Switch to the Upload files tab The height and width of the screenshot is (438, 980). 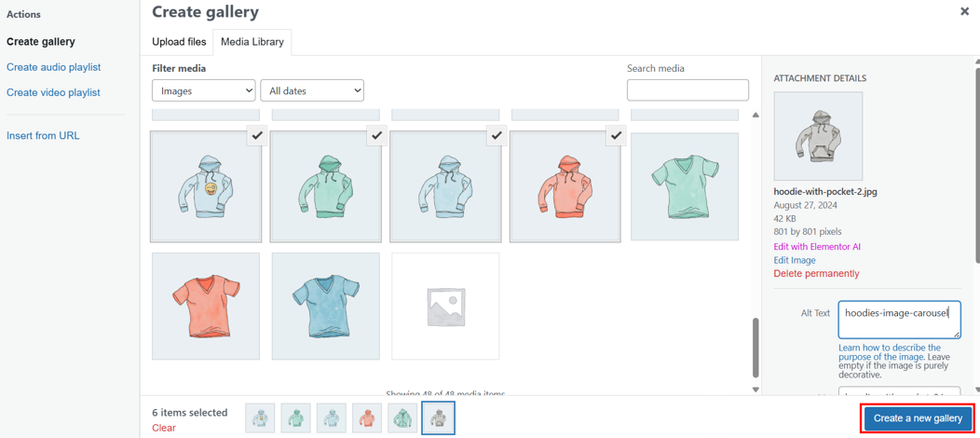(179, 43)
